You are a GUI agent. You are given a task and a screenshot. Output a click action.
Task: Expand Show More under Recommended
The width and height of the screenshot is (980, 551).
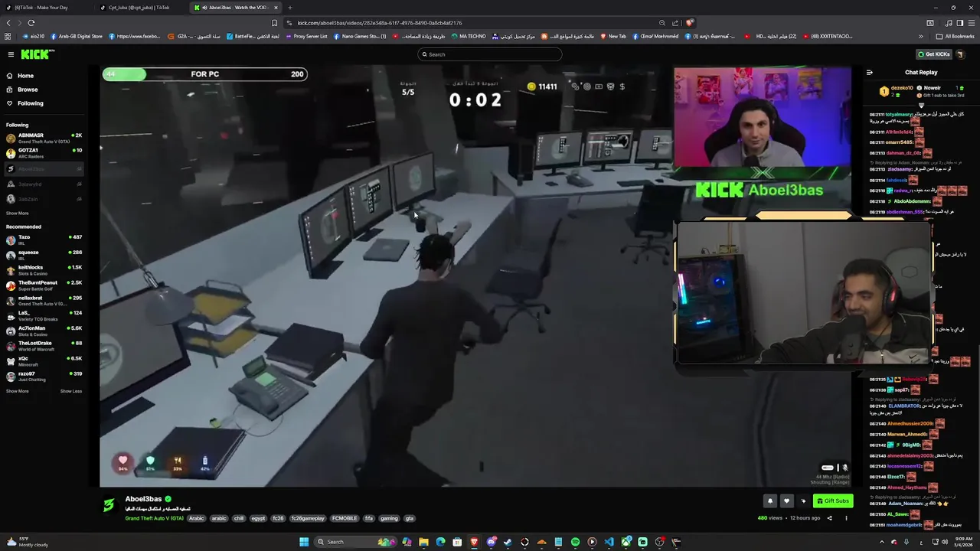click(18, 391)
